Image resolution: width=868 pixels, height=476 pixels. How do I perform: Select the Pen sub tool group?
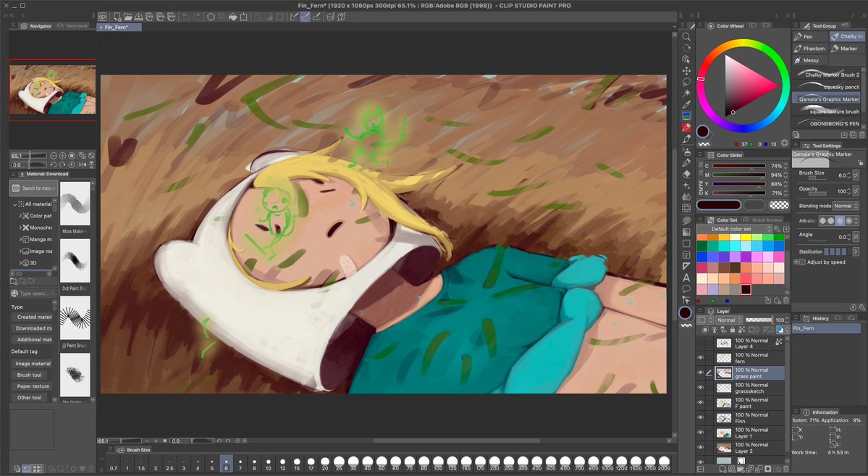(809, 36)
